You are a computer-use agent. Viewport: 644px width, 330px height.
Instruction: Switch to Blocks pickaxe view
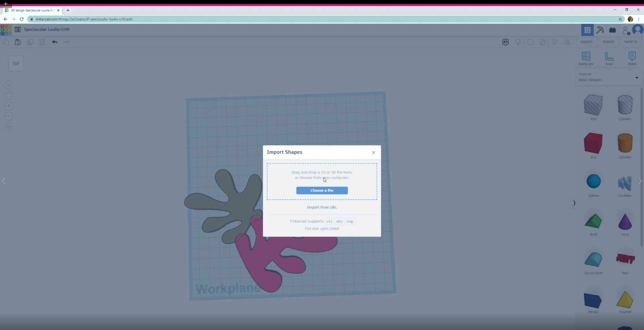600,30
